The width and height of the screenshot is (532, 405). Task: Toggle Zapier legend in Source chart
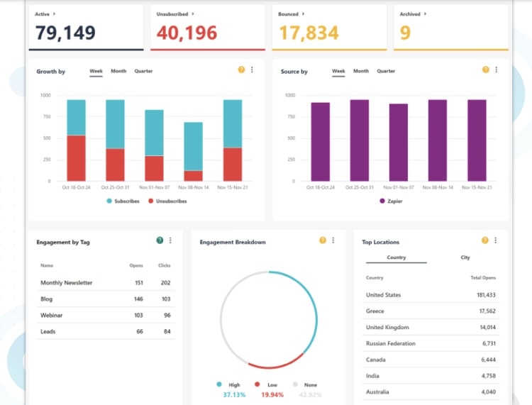point(391,201)
